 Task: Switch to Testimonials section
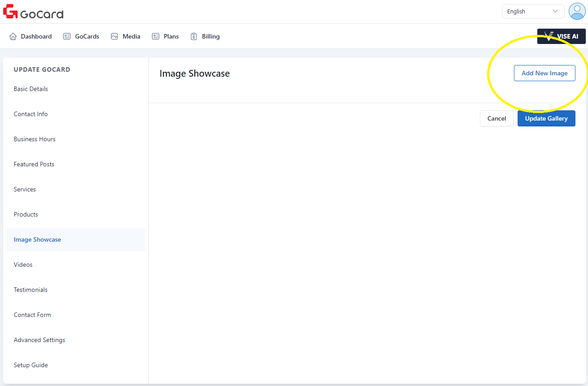pyautogui.click(x=30, y=290)
